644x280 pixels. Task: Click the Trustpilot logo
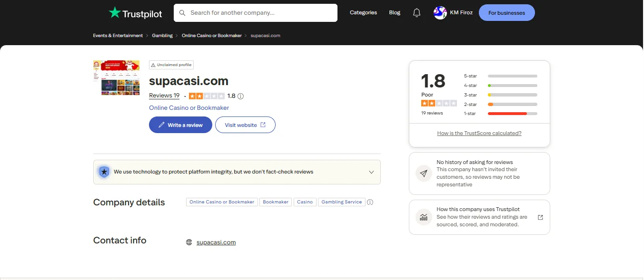[x=135, y=13]
